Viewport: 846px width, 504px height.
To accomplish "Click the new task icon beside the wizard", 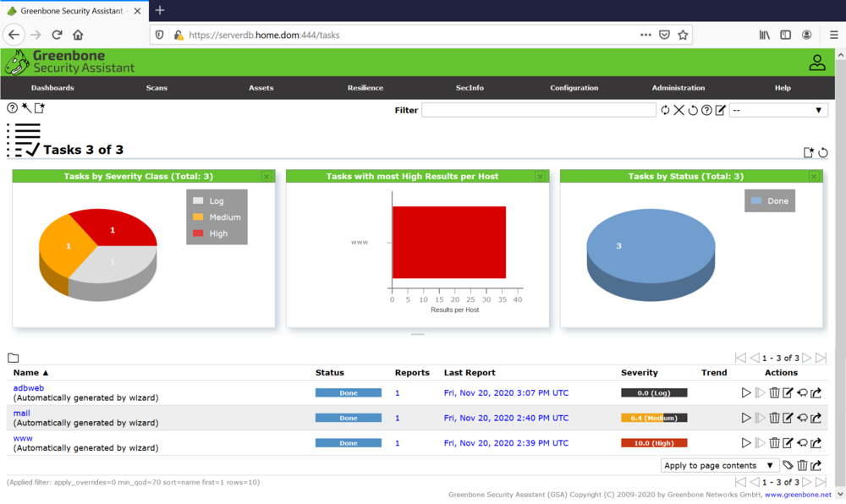I will [40, 108].
